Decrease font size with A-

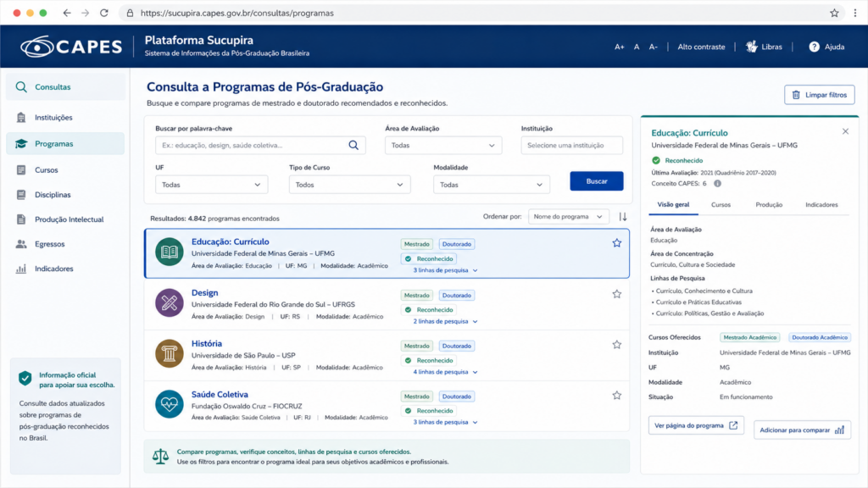pyautogui.click(x=654, y=47)
